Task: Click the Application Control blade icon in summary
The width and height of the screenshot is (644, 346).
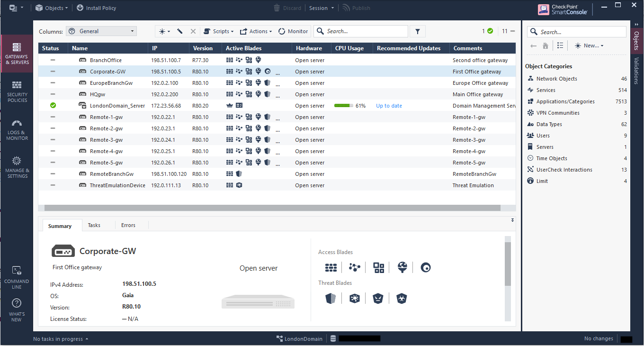Action: point(378,268)
